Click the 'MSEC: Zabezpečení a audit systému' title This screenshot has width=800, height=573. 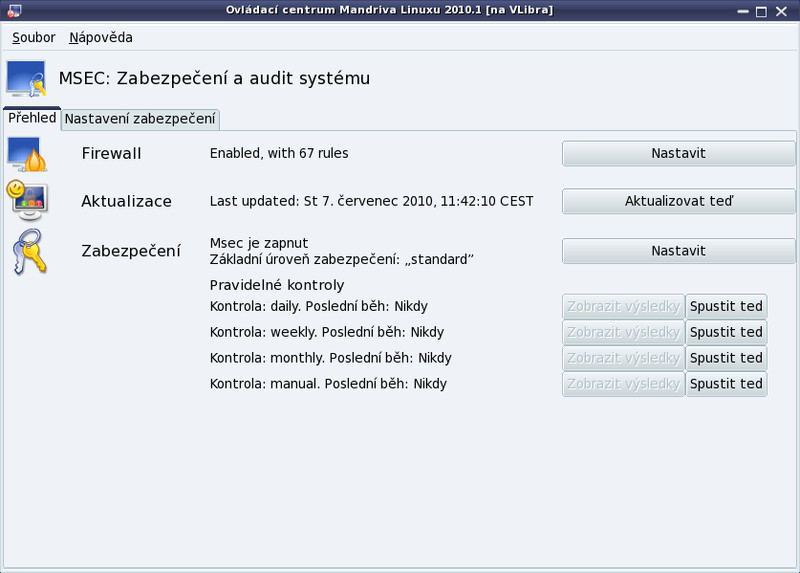click(x=214, y=79)
